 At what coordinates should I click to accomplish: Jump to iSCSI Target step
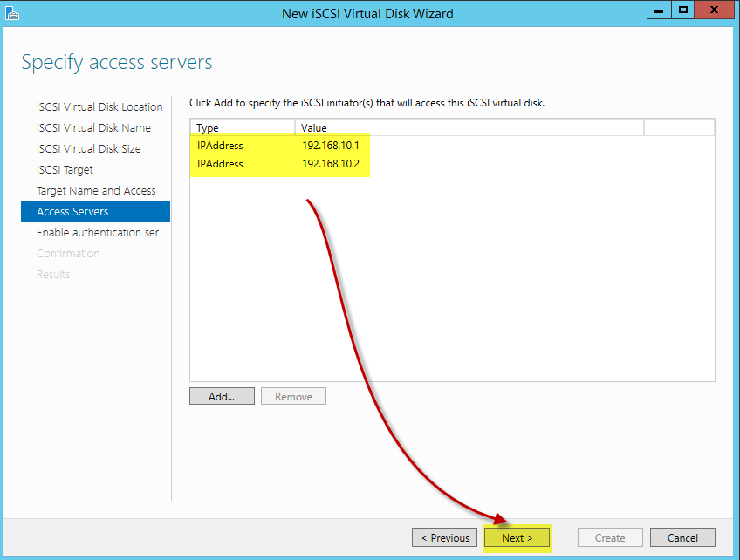[x=65, y=170]
